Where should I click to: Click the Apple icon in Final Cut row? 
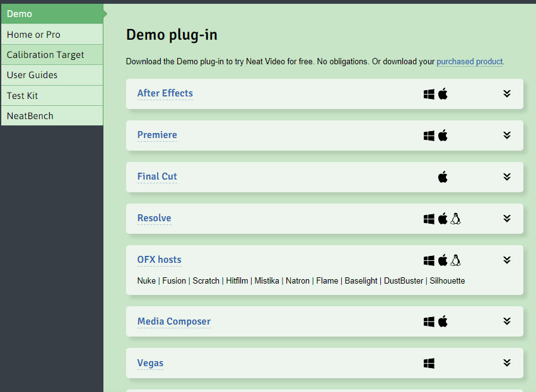click(x=443, y=177)
